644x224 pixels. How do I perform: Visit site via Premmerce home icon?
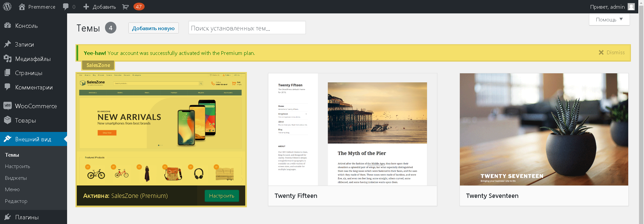pos(22,7)
